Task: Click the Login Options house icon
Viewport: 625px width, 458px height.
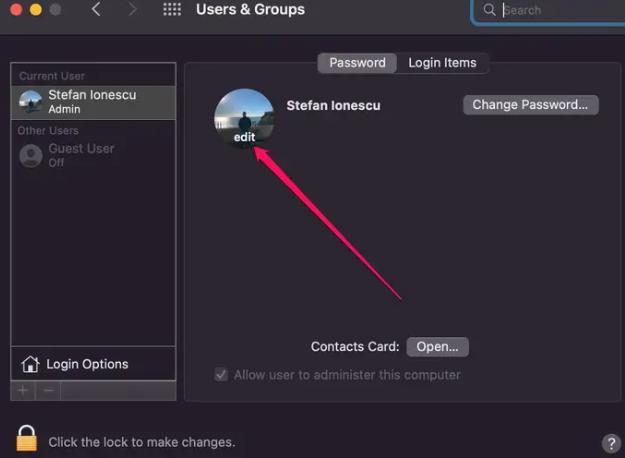Action: tap(30, 364)
